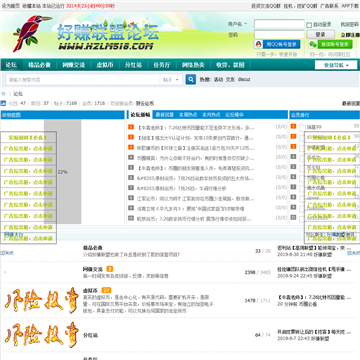Click the green WeChat login icon

pyautogui.click(x=312, y=44)
